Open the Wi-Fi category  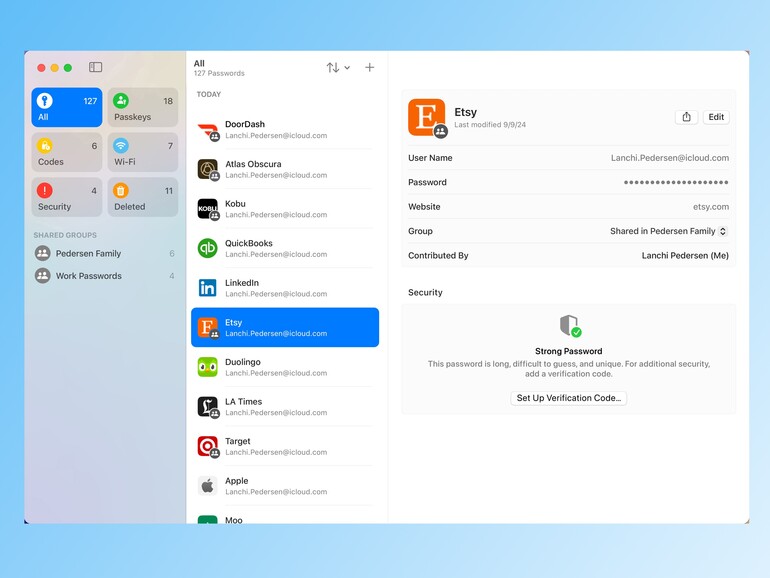143,152
